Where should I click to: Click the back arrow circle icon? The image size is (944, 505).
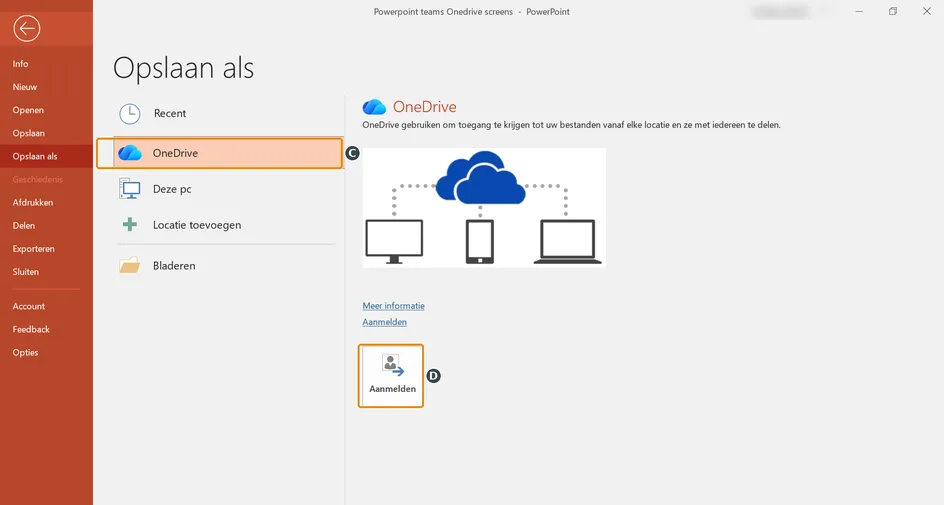pos(26,28)
